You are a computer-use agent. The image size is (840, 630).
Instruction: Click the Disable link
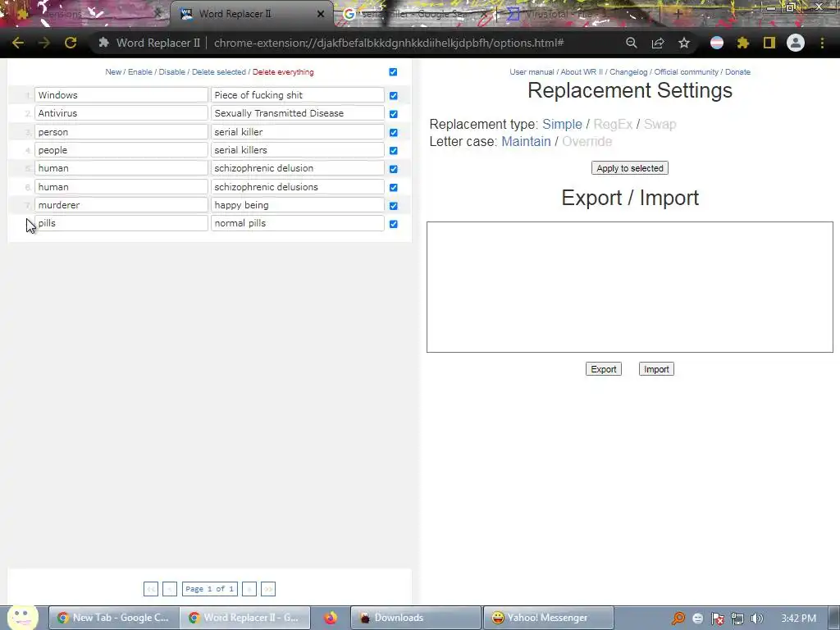pyautogui.click(x=172, y=72)
